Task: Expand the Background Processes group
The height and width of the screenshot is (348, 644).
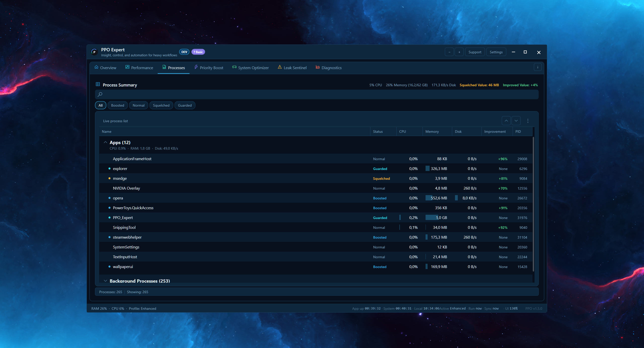Action: tap(105, 281)
